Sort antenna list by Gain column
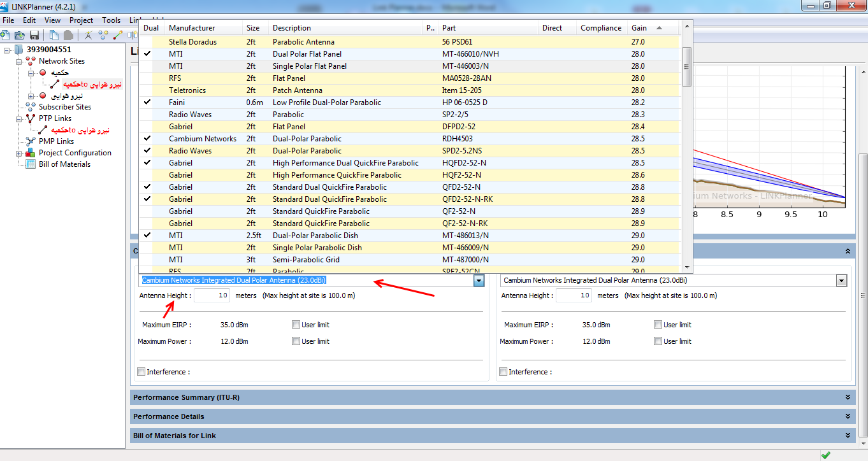Screen dimensions: 868x461 654,28
